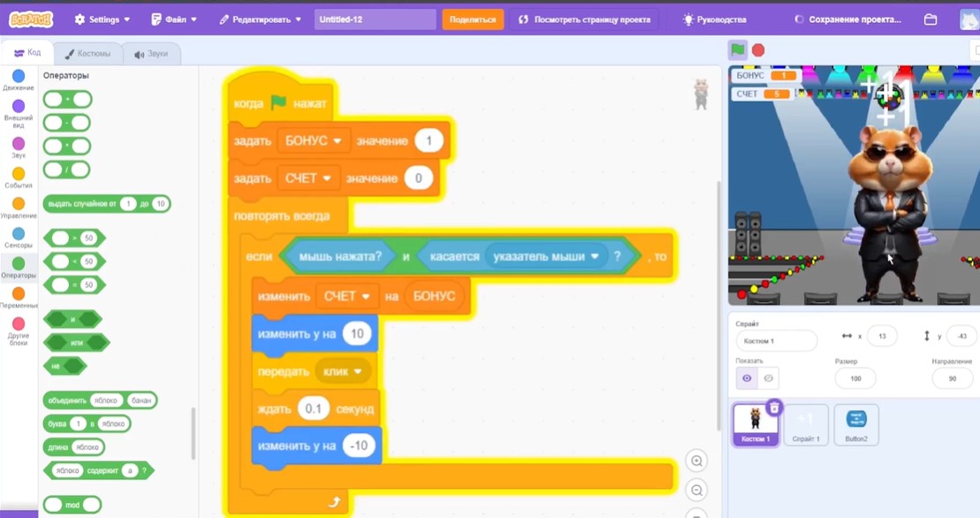Screen dimensions: 980x518
Task: Stop the project with red stop icon
Action: tap(758, 50)
